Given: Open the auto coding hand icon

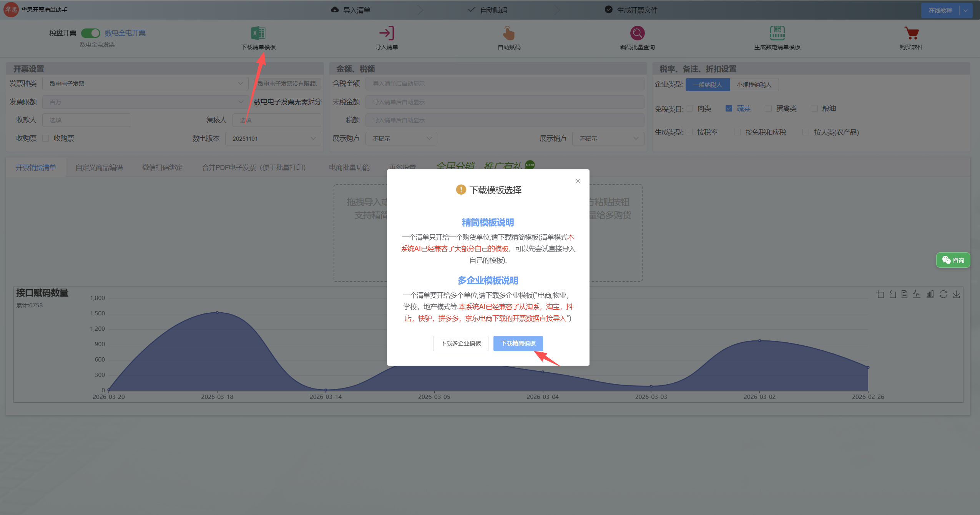Looking at the screenshot, I should coord(509,33).
